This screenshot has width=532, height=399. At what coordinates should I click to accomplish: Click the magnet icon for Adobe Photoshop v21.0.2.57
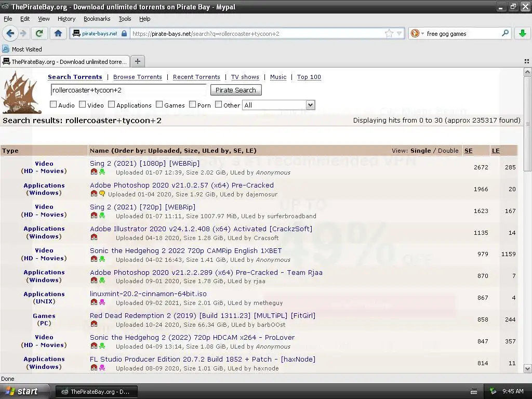pos(94,194)
